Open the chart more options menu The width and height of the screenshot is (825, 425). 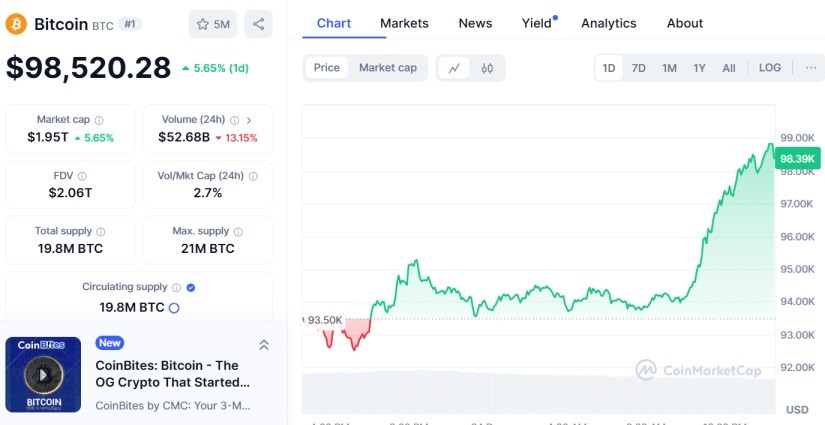point(810,68)
